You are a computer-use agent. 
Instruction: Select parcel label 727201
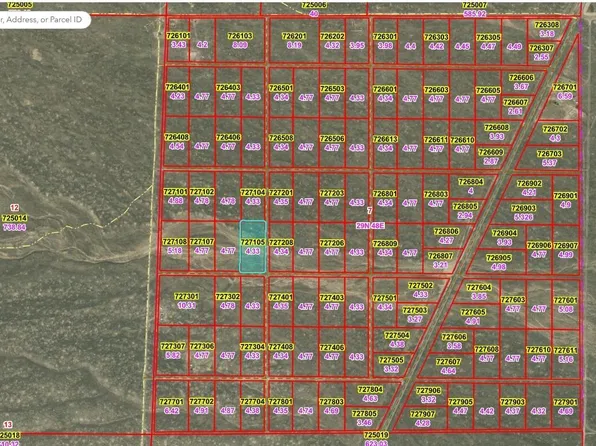point(281,193)
